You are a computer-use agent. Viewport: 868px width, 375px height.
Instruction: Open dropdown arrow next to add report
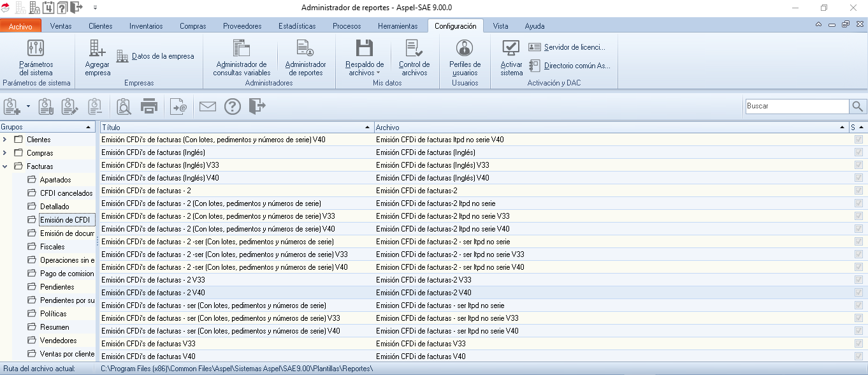(x=28, y=107)
